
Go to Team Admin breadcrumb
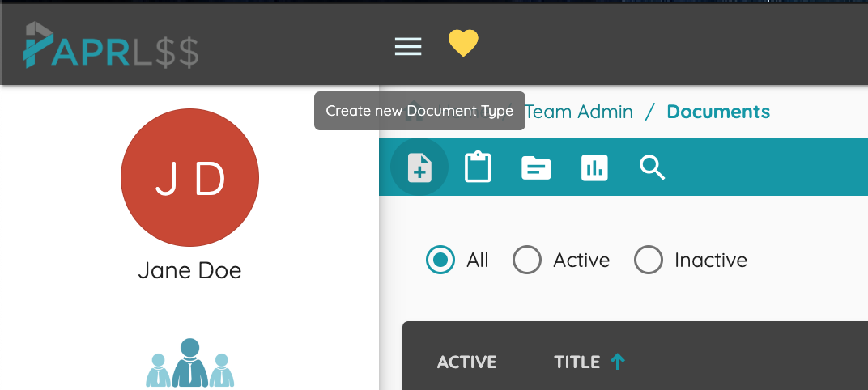[x=579, y=112]
